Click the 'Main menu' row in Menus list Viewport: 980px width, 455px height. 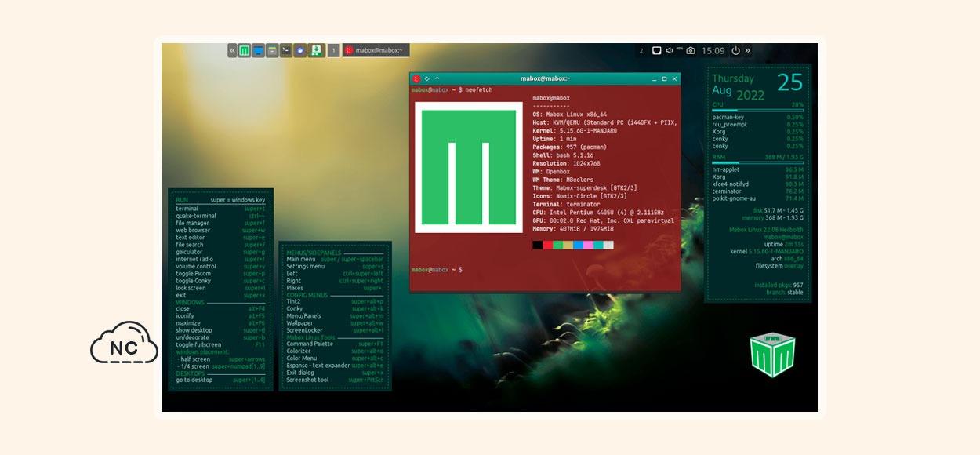click(x=335, y=259)
